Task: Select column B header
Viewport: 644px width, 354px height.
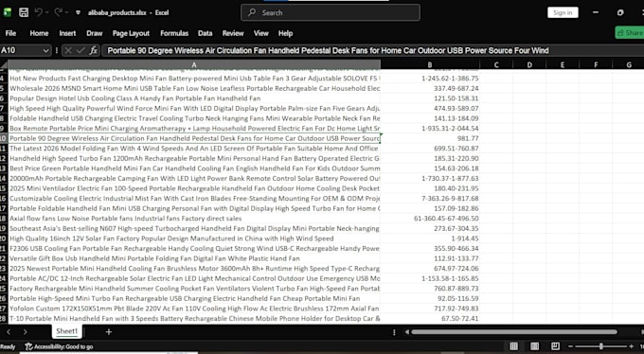Action: (430, 64)
